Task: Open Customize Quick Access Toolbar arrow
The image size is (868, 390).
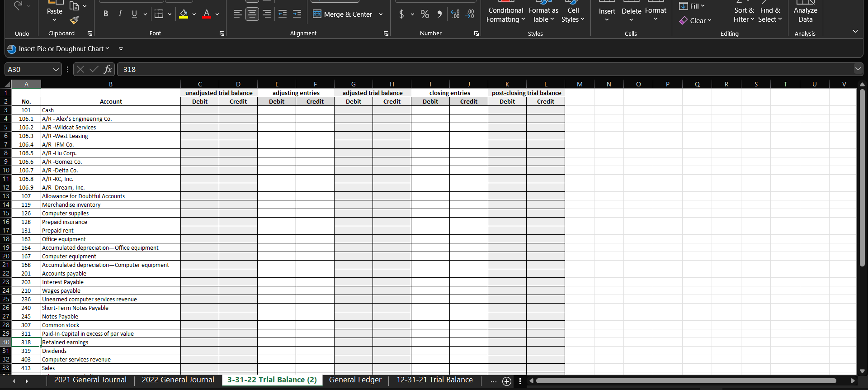Action: click(121, 49)
